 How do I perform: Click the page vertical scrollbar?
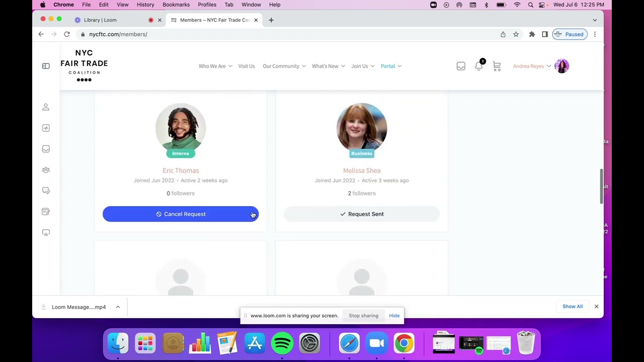(601, 186)
